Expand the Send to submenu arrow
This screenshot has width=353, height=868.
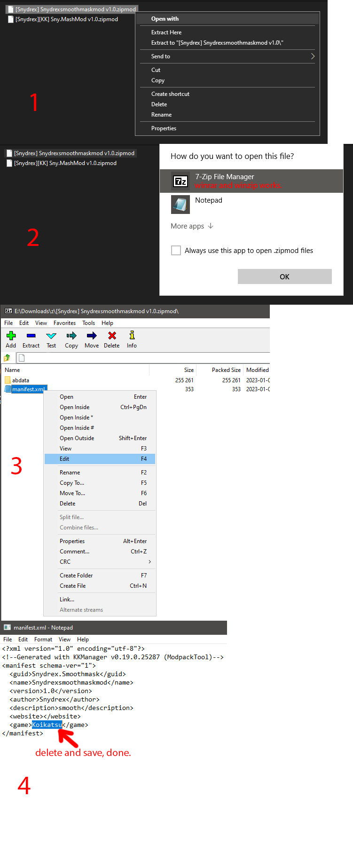coord(313,56)
